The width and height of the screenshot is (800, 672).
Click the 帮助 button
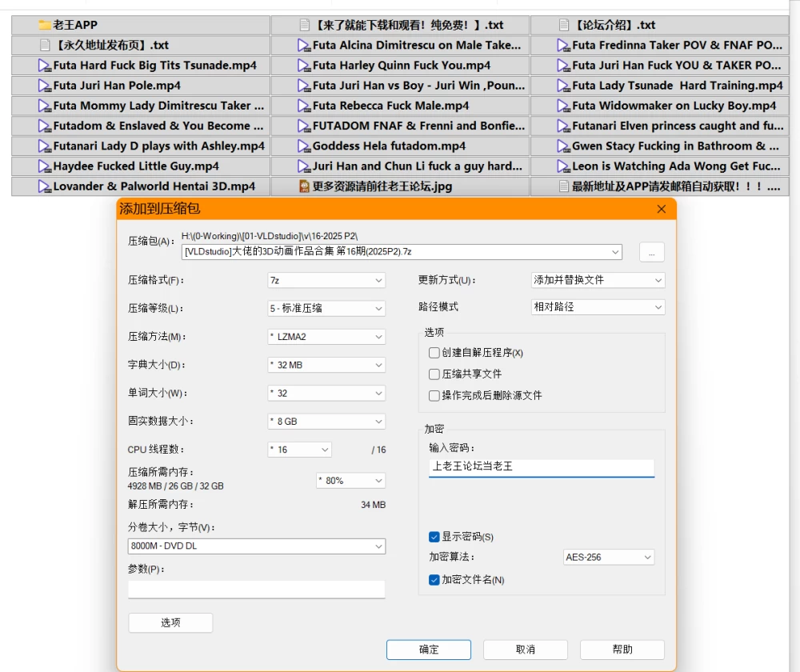622,650
